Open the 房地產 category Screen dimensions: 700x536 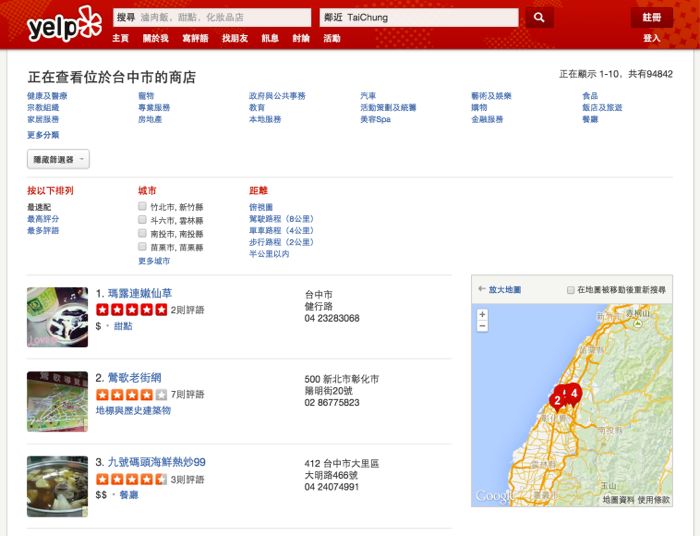tap(150, 119)
